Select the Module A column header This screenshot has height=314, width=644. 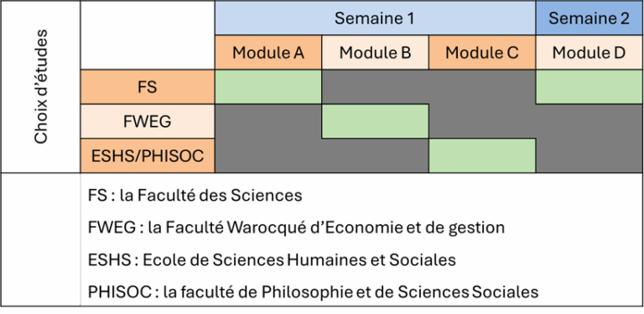pyautogui.click(x=268, y=52)
